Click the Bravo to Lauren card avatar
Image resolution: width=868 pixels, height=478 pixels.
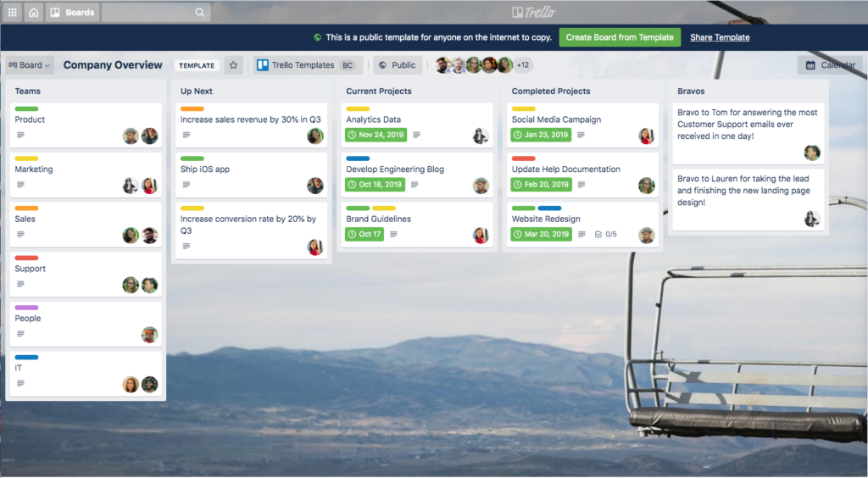click(812, 219)
